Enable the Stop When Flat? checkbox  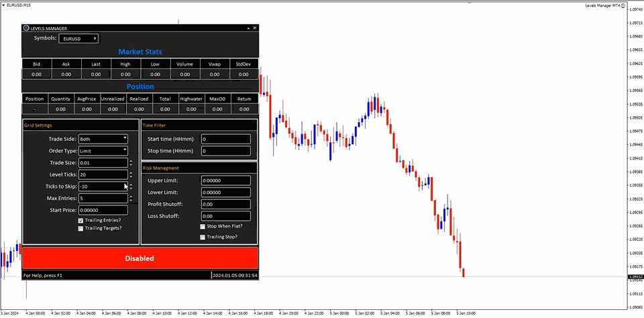[203, 226]
